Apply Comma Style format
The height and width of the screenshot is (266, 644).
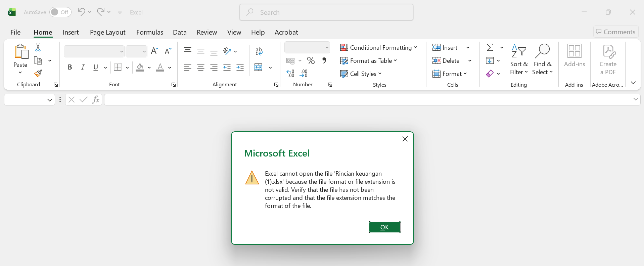tap(324, 60)
